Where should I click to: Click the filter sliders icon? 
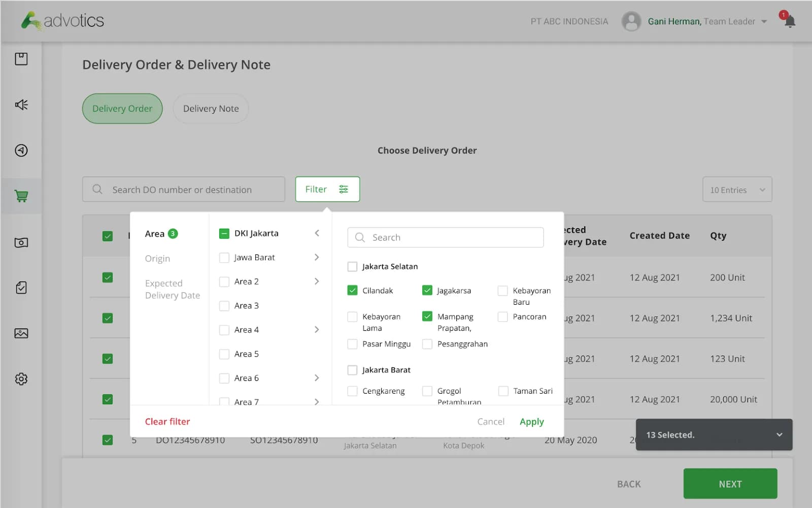point(344,189)
